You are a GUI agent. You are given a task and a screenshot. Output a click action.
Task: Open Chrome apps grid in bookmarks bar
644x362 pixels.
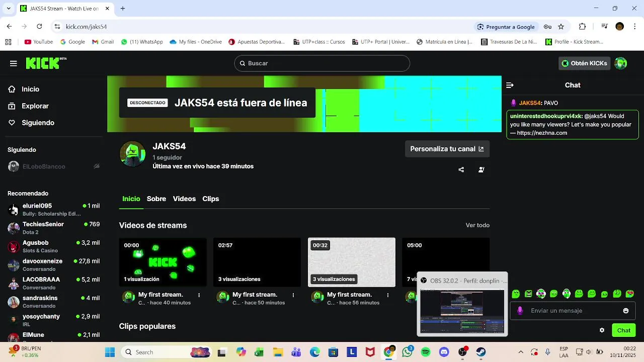click(x=8, y=42)
